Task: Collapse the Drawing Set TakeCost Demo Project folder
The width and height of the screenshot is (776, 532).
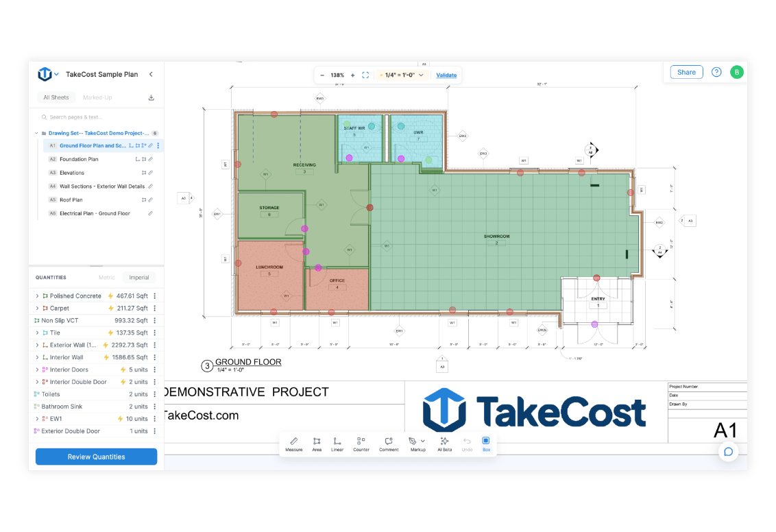Action: tap(36, 133)
